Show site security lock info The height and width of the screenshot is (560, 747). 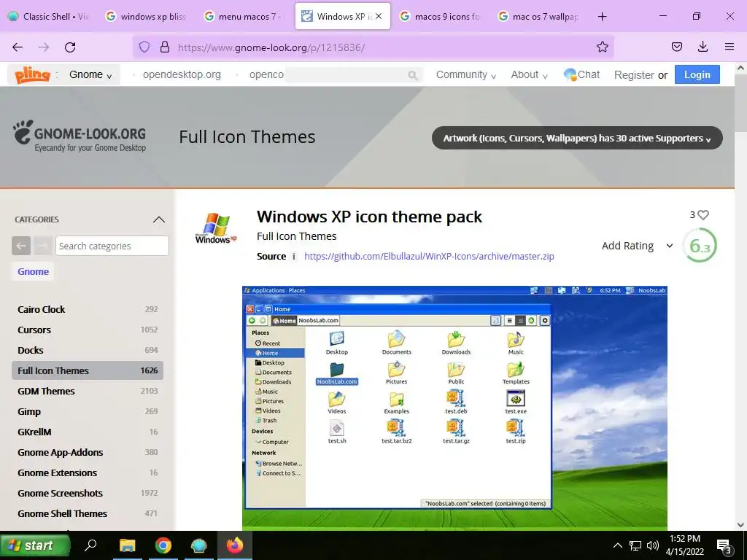[165, 47]
